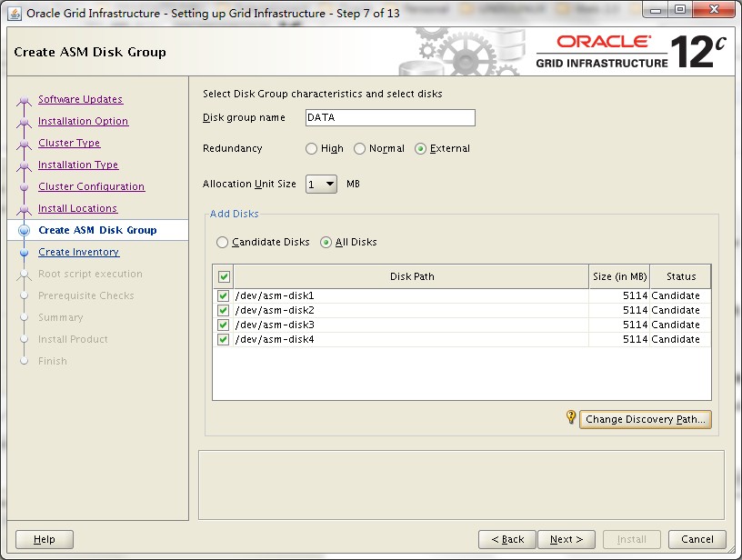Click the Disk group name field
The height and width of the screenshot is (560, 742).
pos(390,118)
